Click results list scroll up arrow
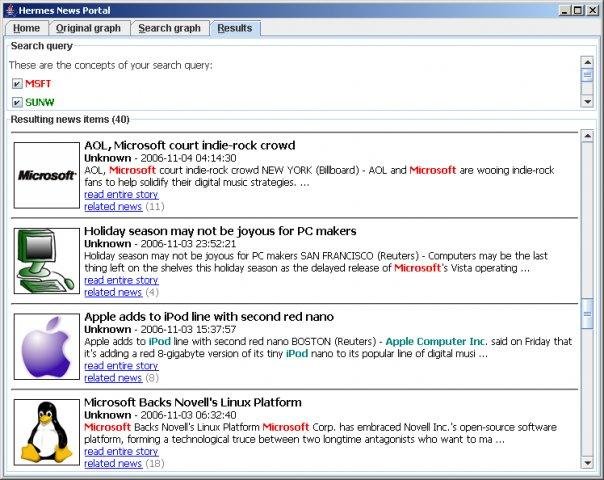 tap(587, 136)
